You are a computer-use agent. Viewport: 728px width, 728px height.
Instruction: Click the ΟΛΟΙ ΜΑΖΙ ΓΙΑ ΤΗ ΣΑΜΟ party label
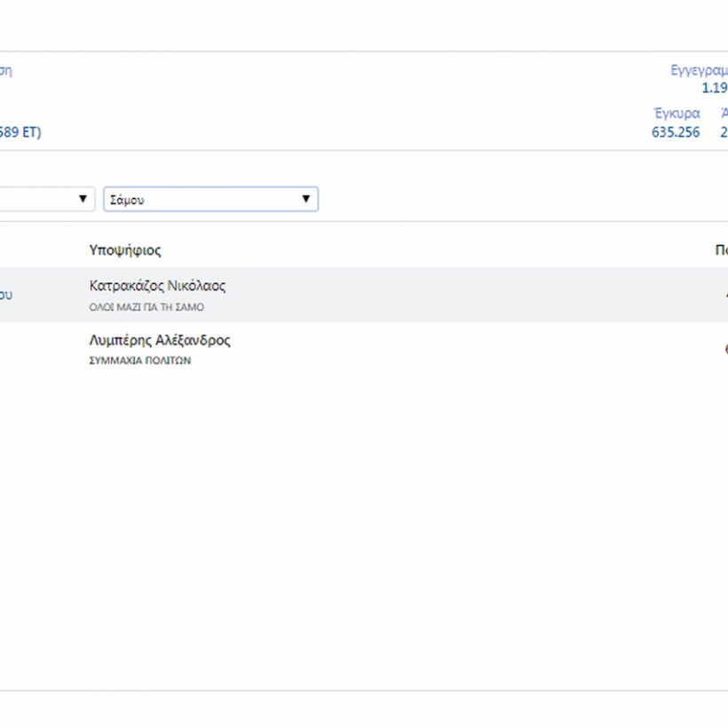coord(146,307)
